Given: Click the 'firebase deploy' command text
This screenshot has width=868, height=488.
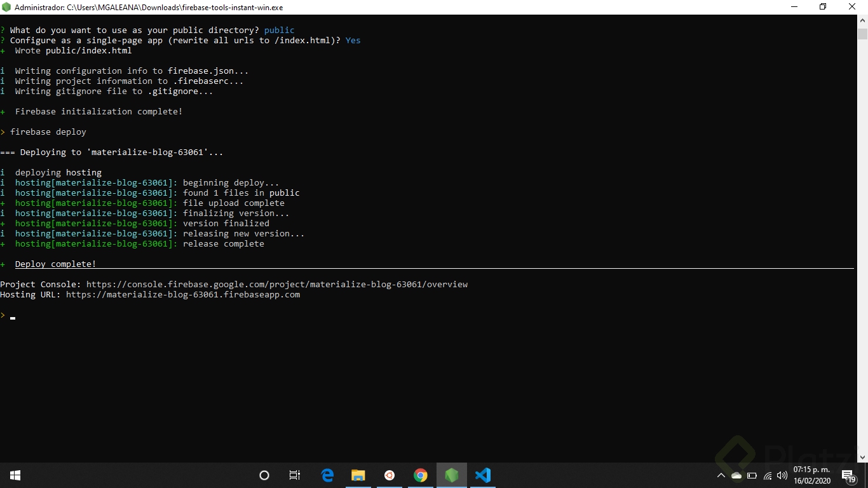Looking at the screenshot, I should tap(48, 132).
